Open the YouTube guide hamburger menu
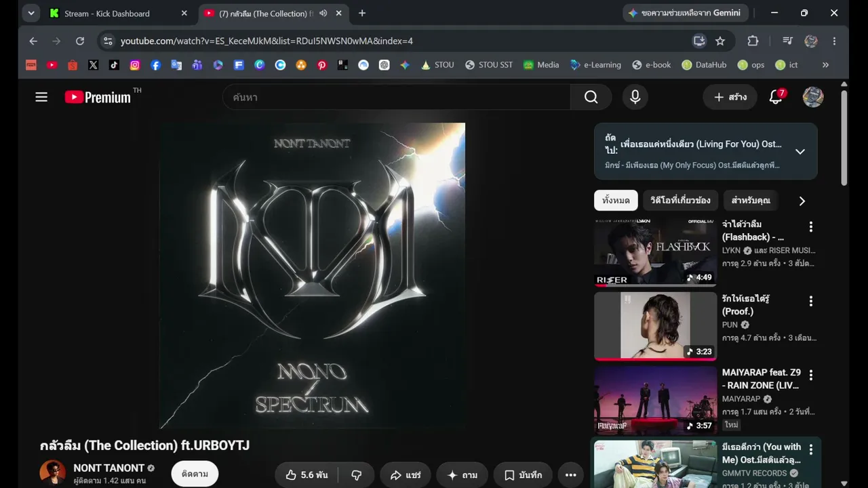Viewport: 868px width, 488px height. [41, 97]
